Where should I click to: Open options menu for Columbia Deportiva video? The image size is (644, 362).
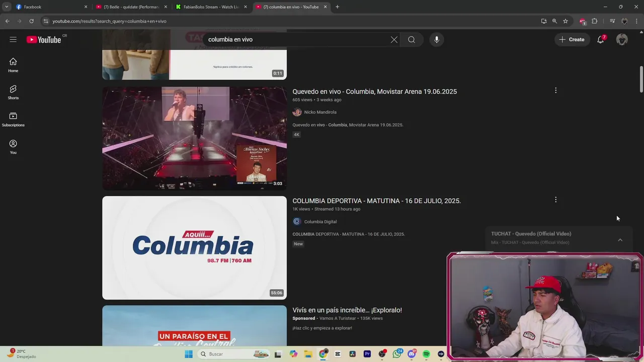click(555, 200)
